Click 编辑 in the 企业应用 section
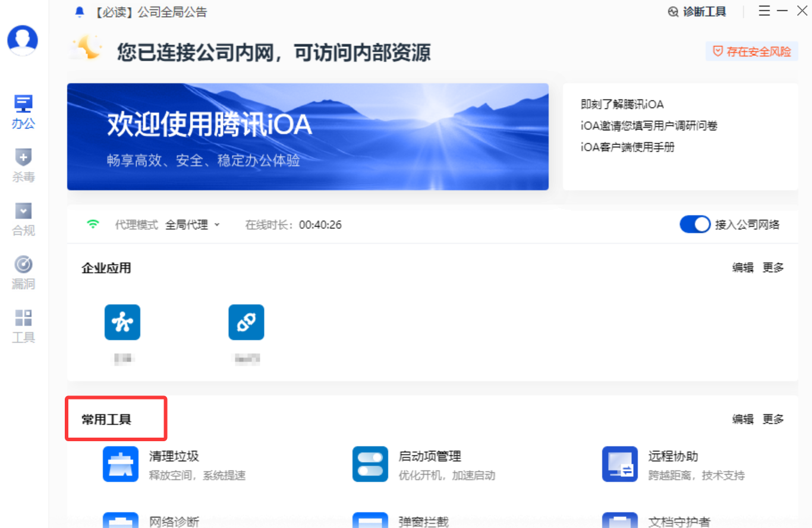The width and height of the screenshot is (812, 528). tap(743, 268)
